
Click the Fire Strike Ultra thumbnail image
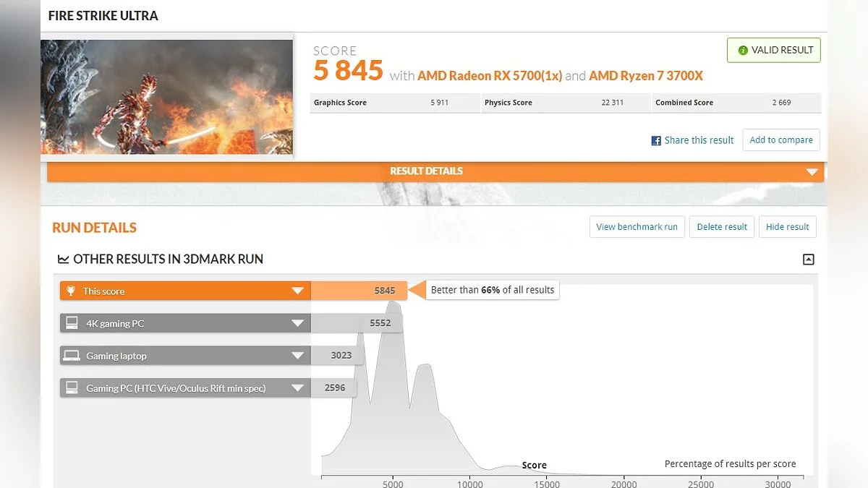pos(166,96)
